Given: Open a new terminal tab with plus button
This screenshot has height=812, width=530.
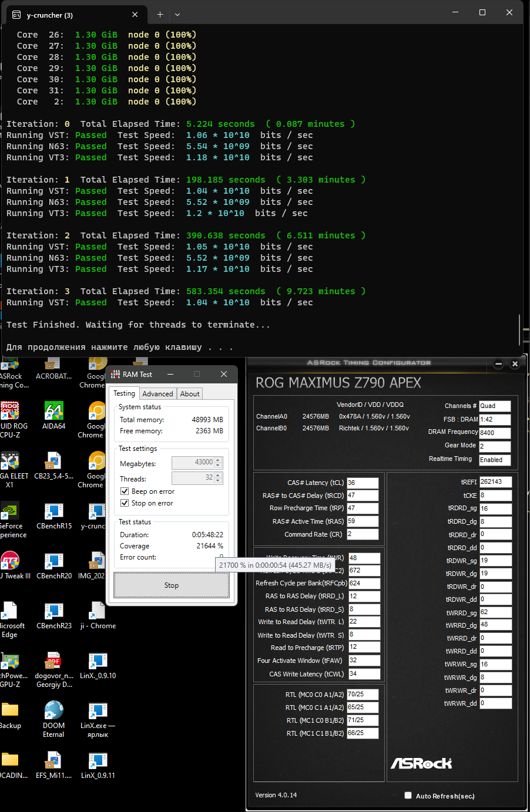Looking at the screenshot, I should point(160,14).
